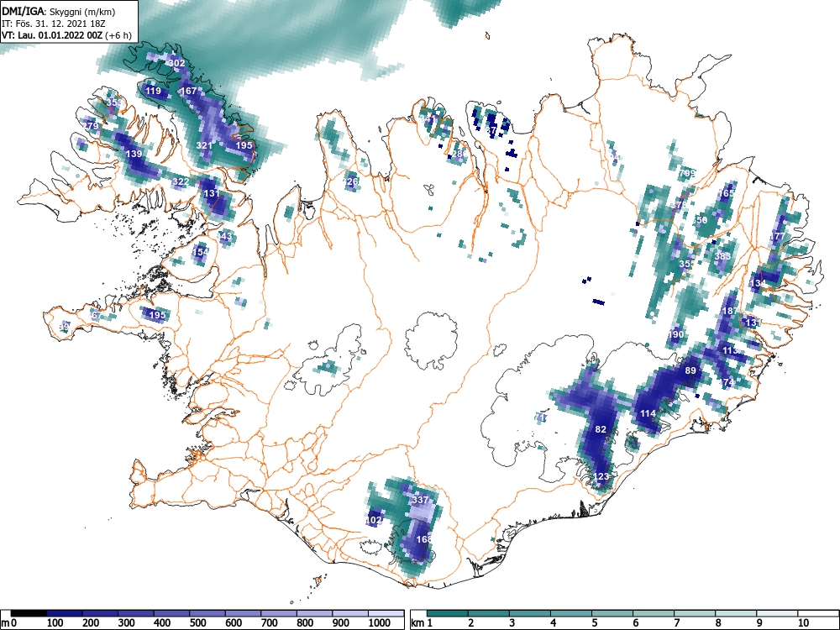Click the visibility value 165 in the northeast

click(x=726, y=193)
